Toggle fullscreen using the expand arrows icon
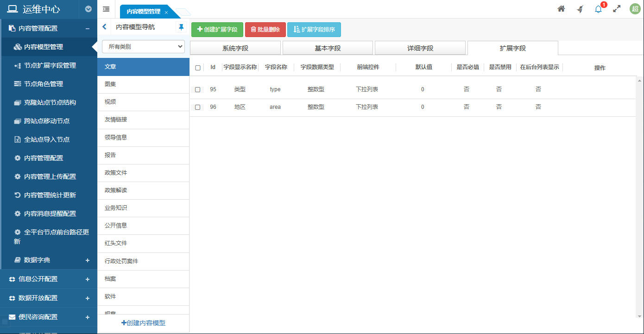Image resolution: width=644 pixels, height=334 pixels. point(617,9)
